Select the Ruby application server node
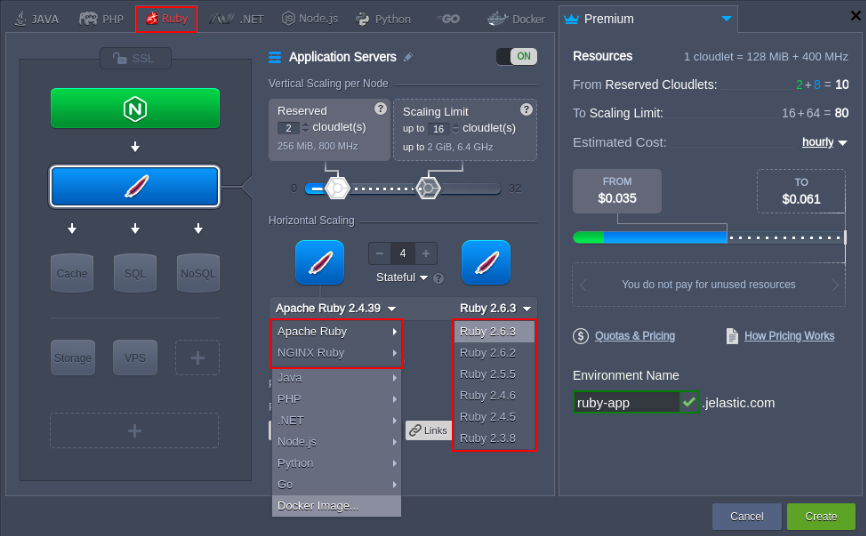Screen dimensions: 866x536 pos(135,187)
